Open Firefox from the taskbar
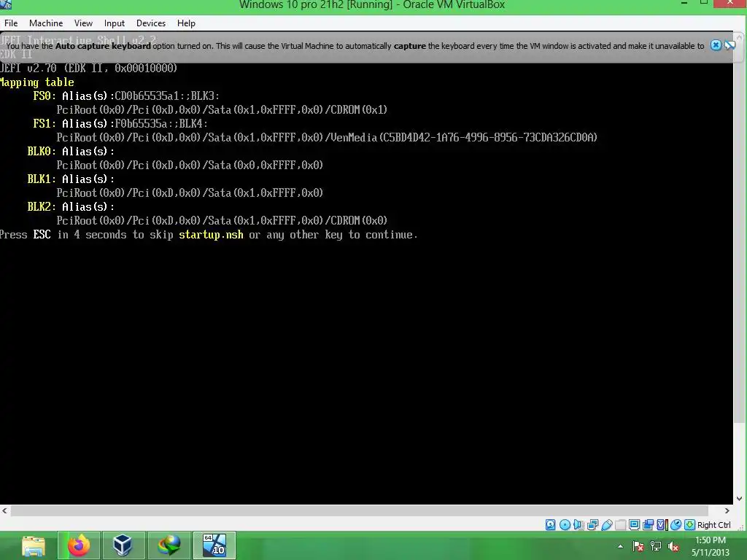 (79, 545)
